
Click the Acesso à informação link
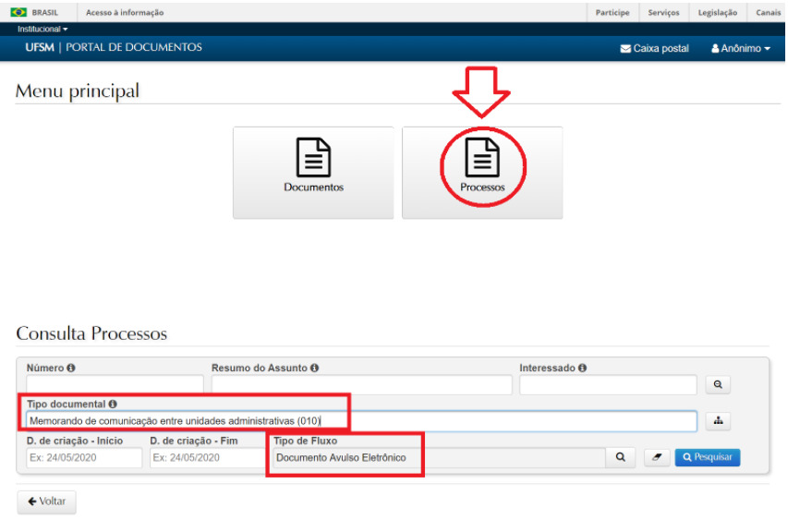[x=125, y=13]
